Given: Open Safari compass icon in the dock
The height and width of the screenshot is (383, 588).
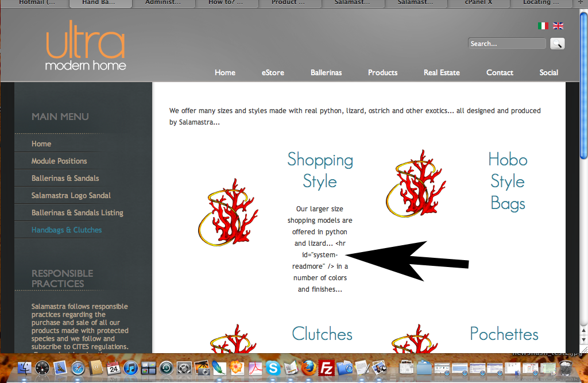Looking at the screenshot, I should point(78,368).
